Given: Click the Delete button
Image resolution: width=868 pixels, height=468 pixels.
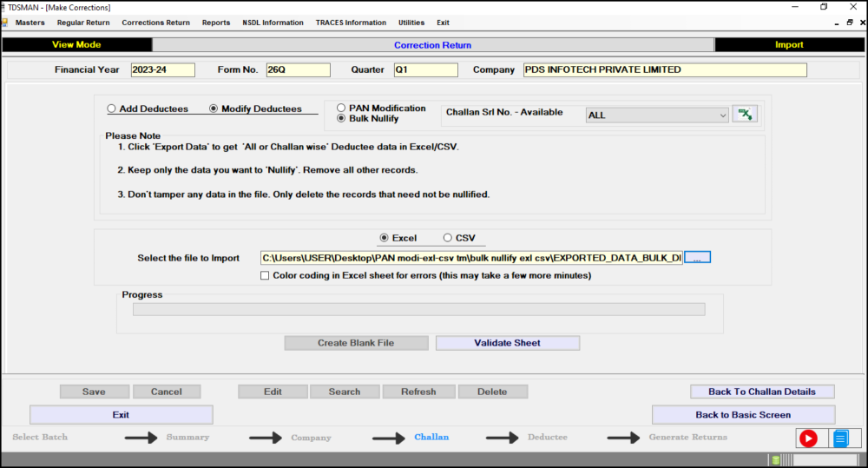Looking at the screenshot, I should pos(492,392).
